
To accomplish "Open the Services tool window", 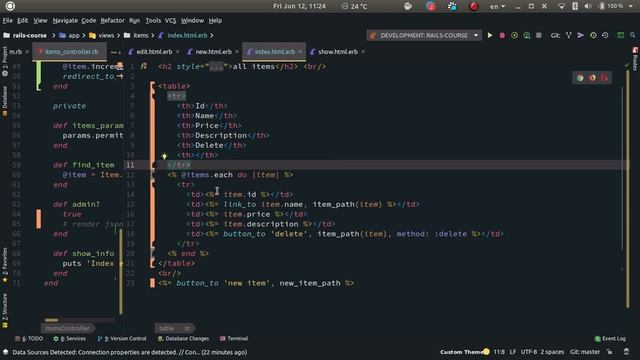I will 69,339.
